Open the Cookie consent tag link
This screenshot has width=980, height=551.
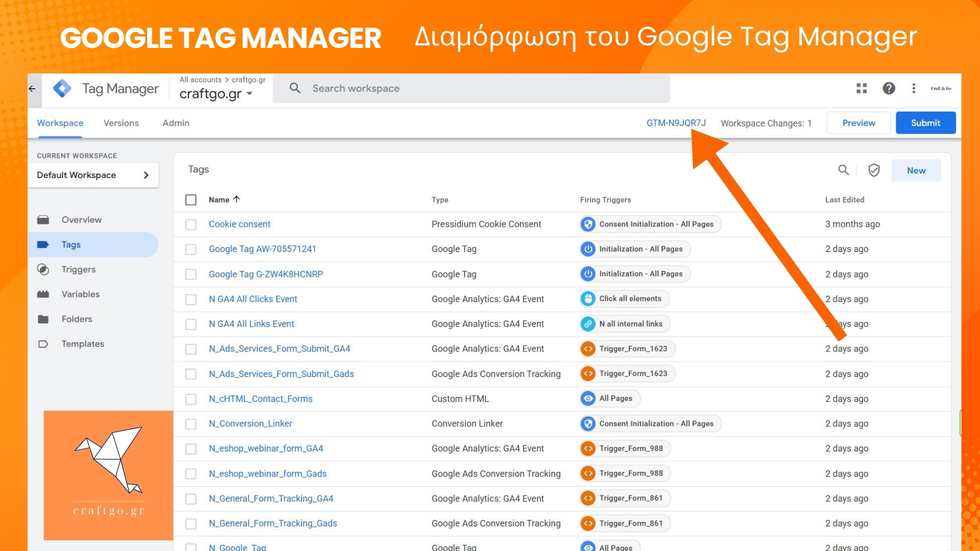239,224
